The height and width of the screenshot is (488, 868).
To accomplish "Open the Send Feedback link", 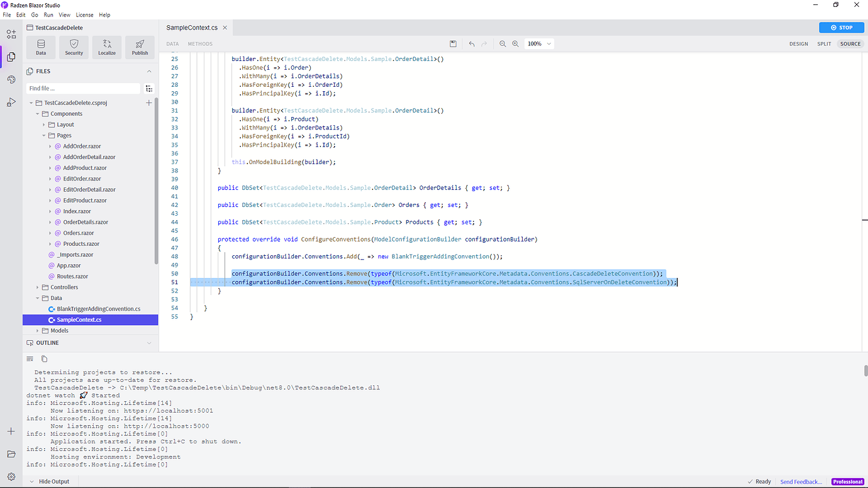I will coord(801,481).
